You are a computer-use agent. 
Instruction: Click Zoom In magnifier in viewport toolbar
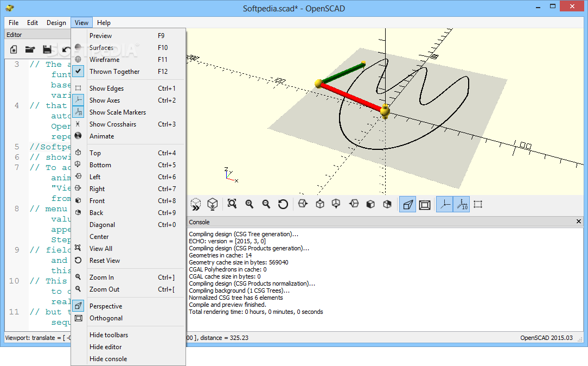pyautogui.click(x=249, y=204)
